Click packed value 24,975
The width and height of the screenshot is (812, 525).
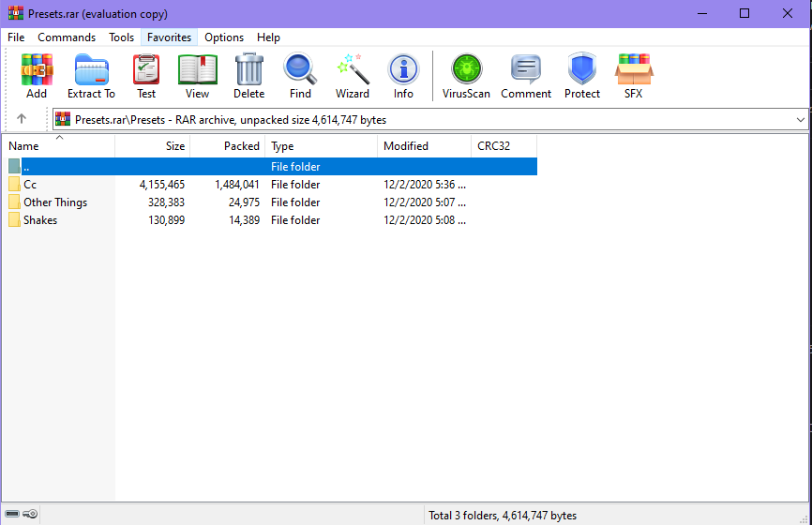pyautogui.click(x=244, y=202)
